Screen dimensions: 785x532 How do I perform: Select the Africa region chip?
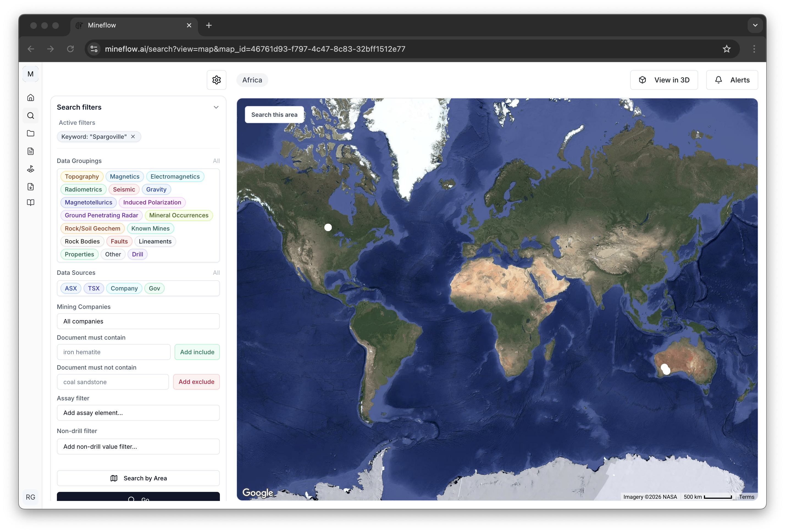(252, 80)
